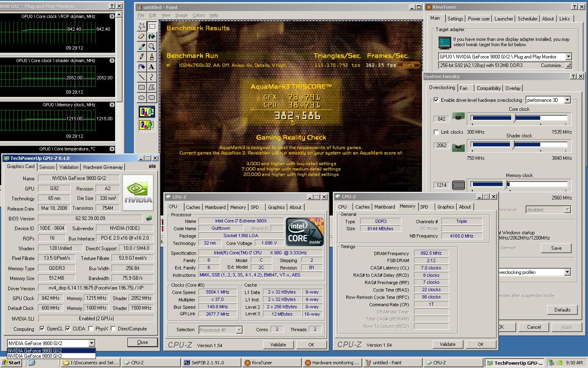Open the Image menu in Paint

[x=181, y=15]
